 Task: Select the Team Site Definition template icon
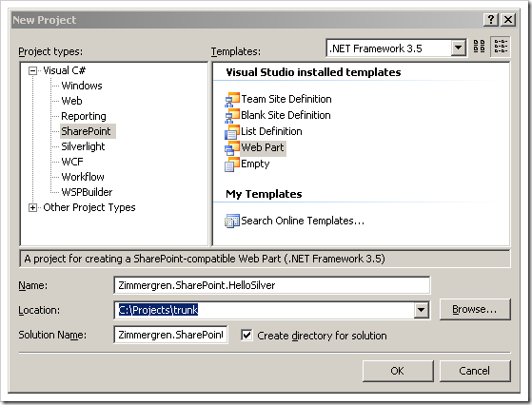232,99
